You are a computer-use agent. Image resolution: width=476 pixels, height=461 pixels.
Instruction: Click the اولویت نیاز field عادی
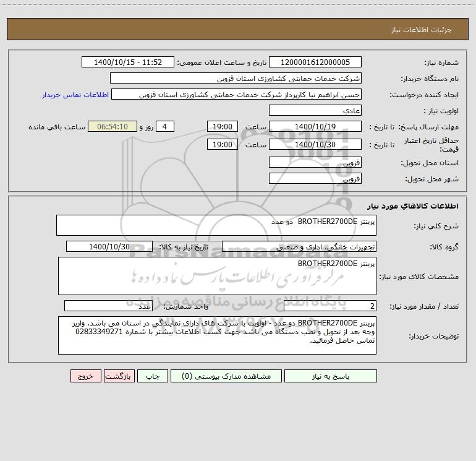(x=315, y=110)
